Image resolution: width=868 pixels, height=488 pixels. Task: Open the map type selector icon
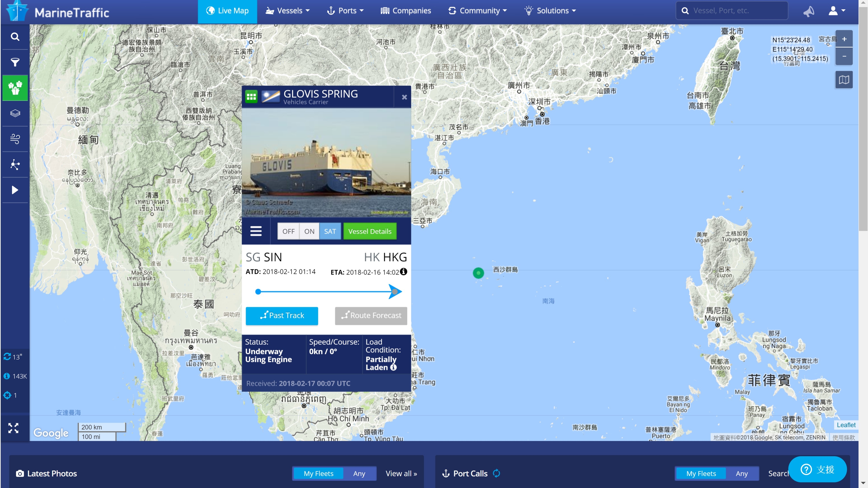point(844,80)
